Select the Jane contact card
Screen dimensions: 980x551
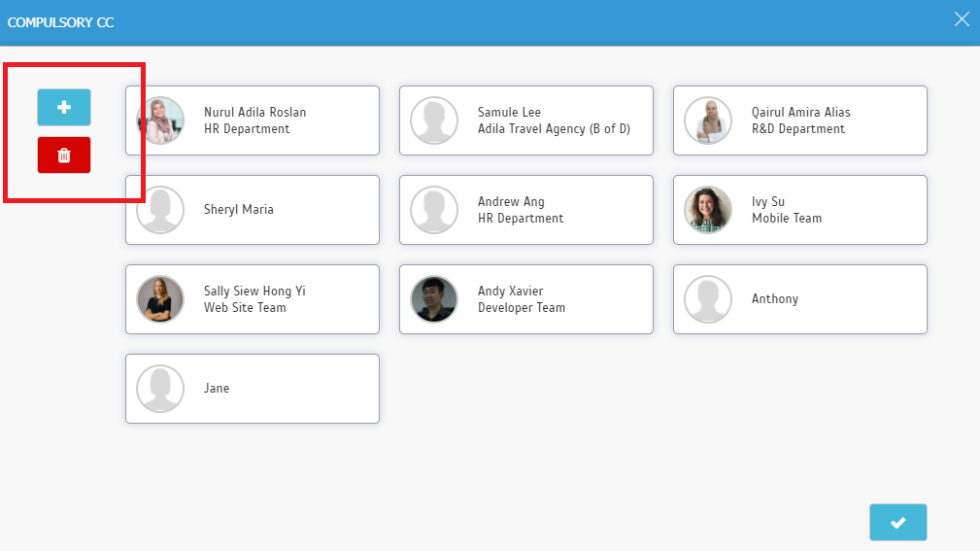pyautogui.click(x=253, y=389)
